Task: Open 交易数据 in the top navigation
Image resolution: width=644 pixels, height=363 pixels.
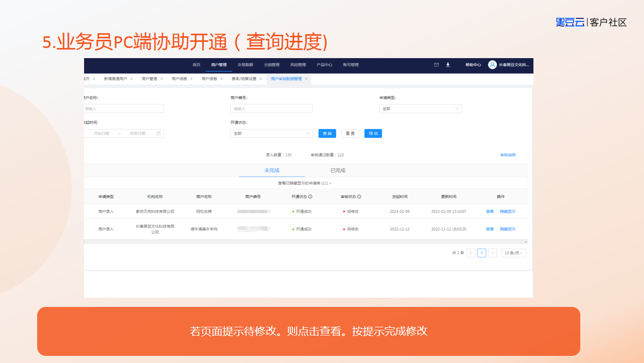Action: [x=245, y=65]
